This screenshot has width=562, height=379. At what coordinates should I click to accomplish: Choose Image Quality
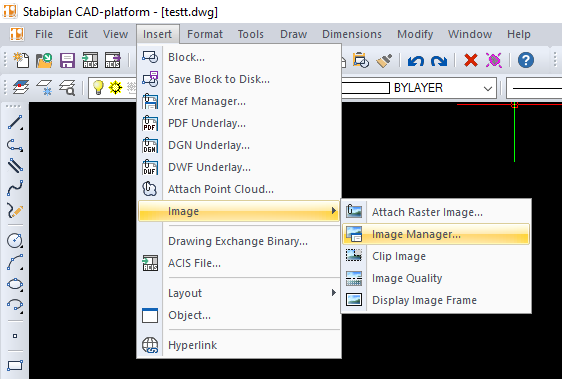click(436, 278)
